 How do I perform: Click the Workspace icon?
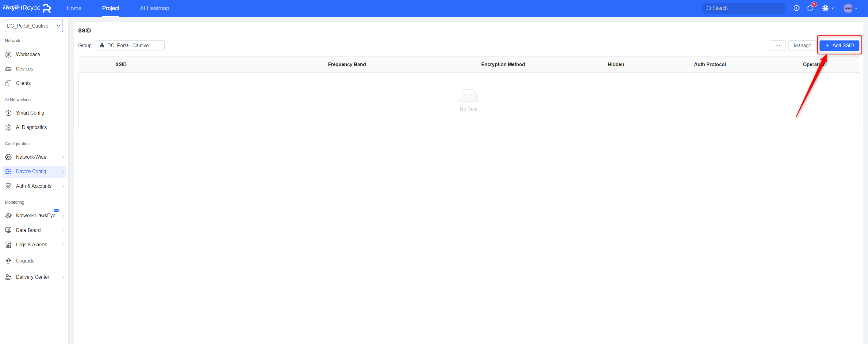8,55
